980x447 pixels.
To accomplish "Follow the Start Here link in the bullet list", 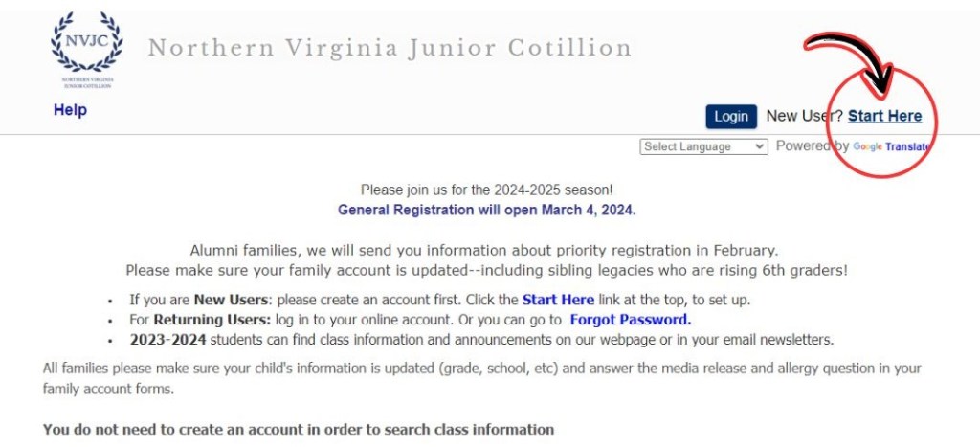I will pos(558,300).
